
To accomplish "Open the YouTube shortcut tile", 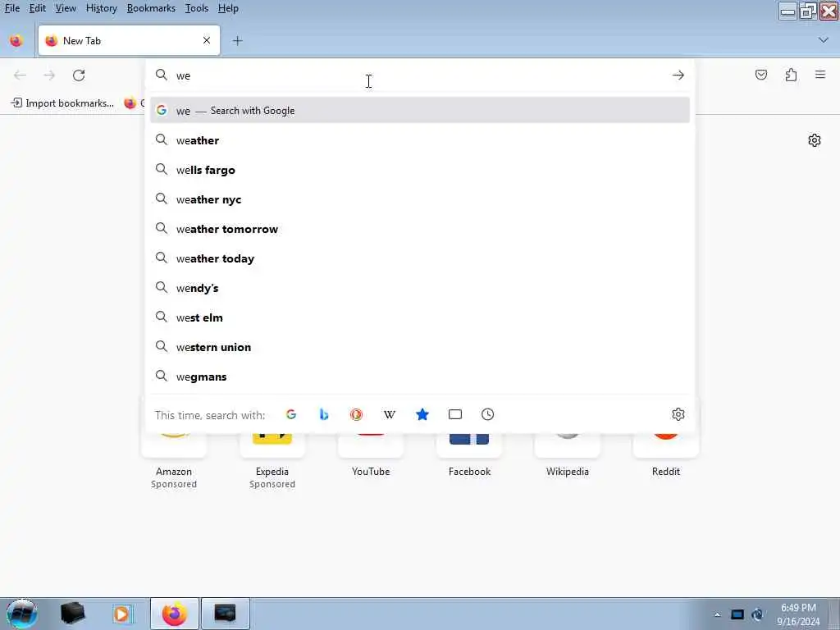I will [x=371, y=455].
